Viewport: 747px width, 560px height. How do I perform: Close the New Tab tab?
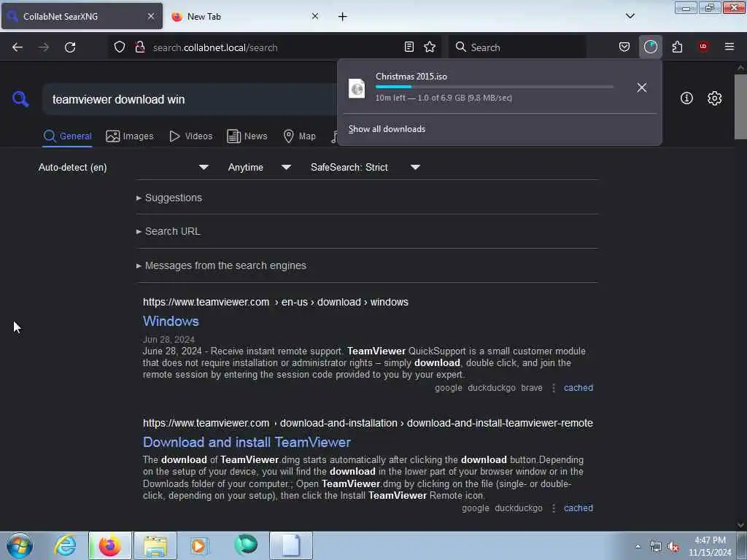(x=315, y=16)
